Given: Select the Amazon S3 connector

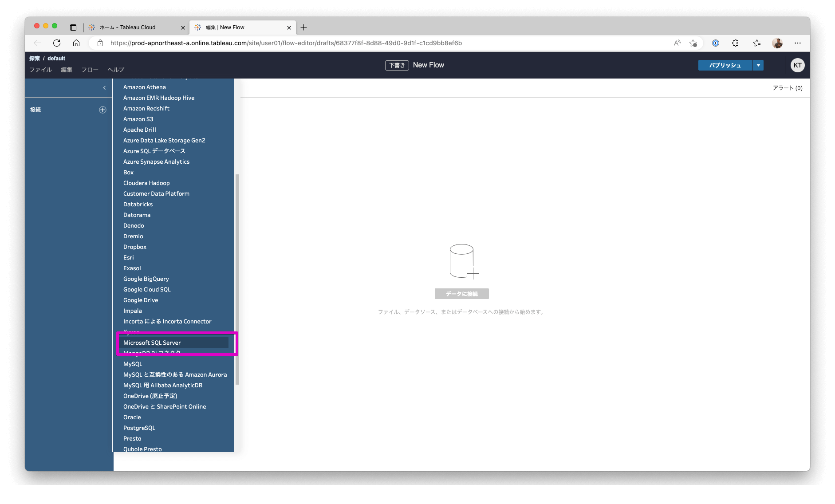Looking at the screenshot, I should (x=173, y=119).
